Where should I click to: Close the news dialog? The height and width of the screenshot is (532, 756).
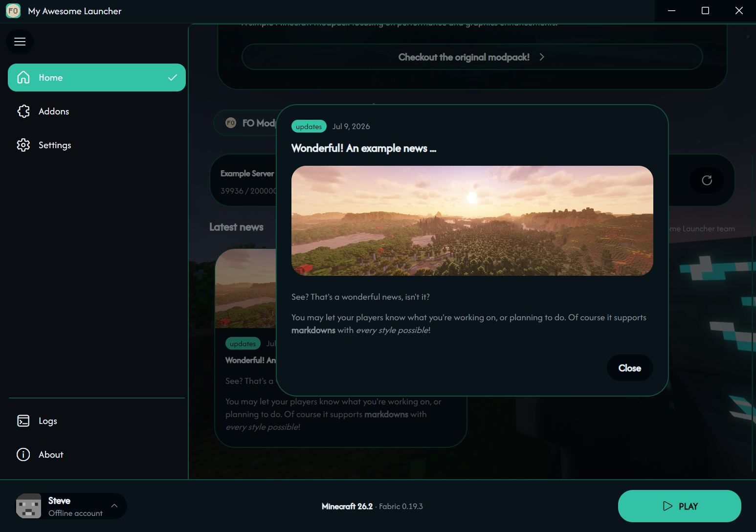(x=630, y=368)
